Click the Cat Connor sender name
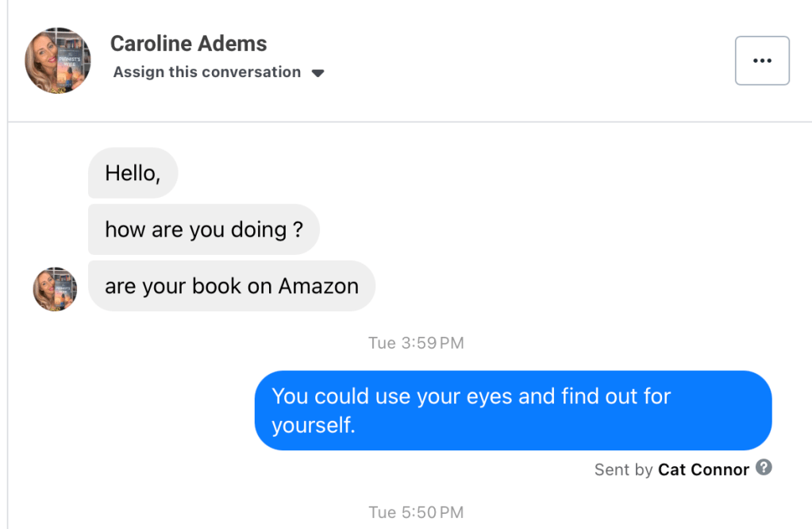The width and height of the screenshot is (812, 529). pos(703,469)
